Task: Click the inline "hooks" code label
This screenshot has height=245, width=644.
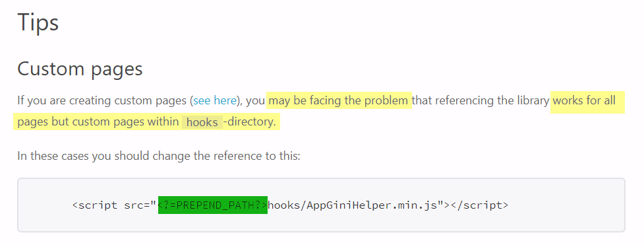Action: coord(202,122)
